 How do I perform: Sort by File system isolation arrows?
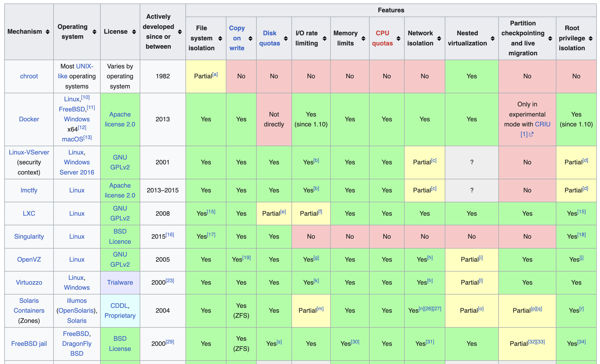220,38
